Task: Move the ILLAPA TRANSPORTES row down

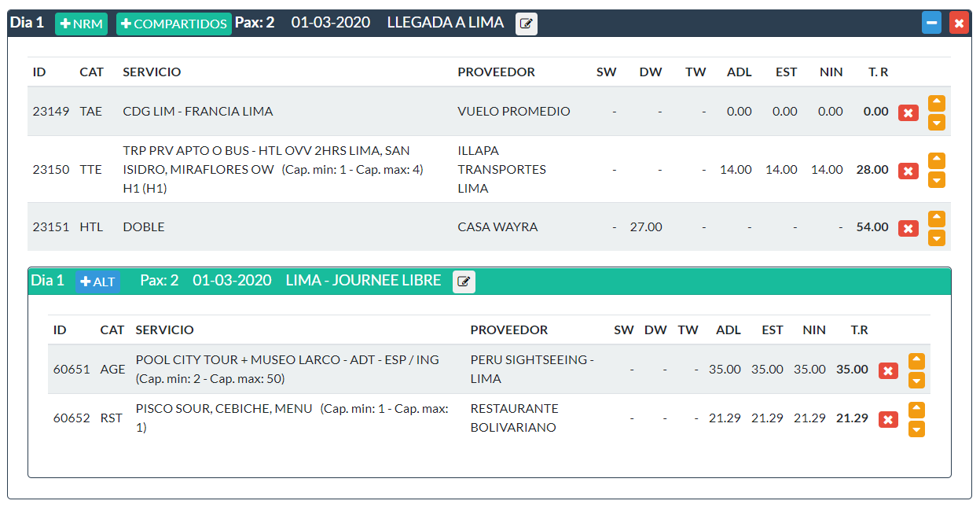Action: tap(936, 180)
